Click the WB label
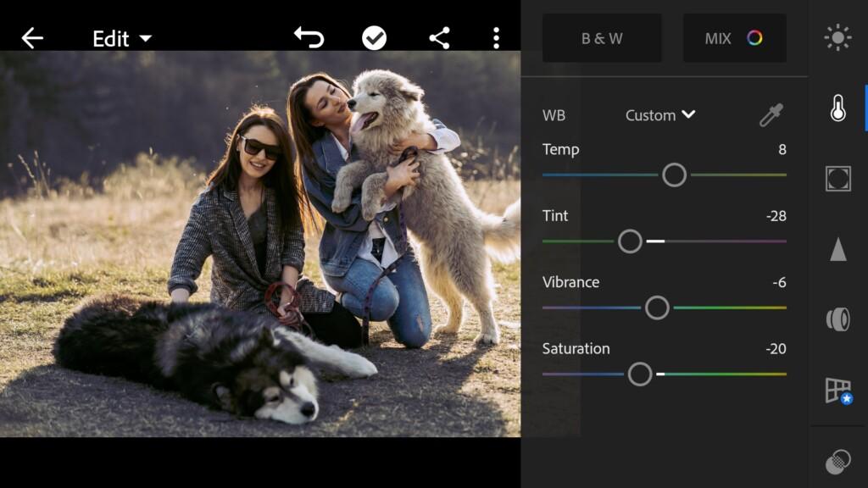This screenshot has height=488, width=868. [x=554, y=115]
